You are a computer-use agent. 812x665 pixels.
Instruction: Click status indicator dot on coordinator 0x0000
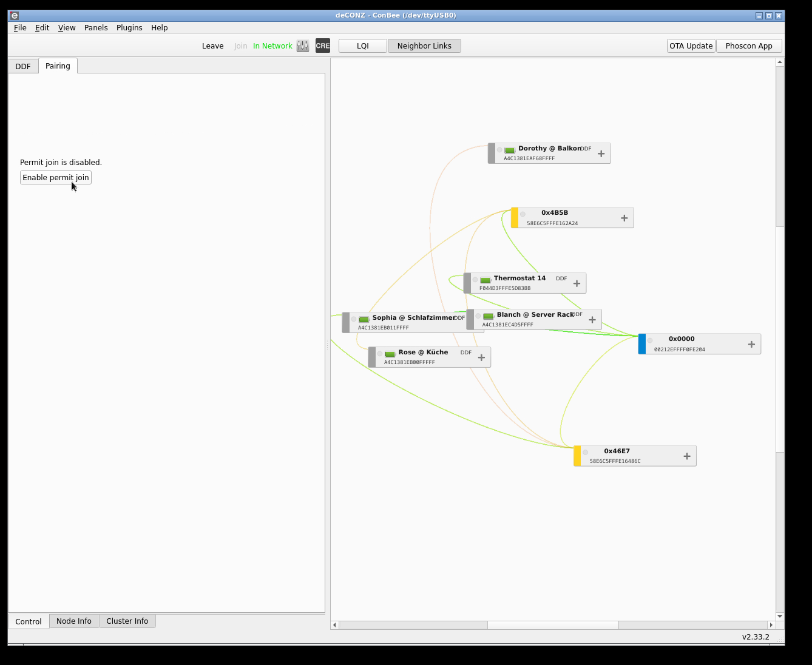(650, 340)
